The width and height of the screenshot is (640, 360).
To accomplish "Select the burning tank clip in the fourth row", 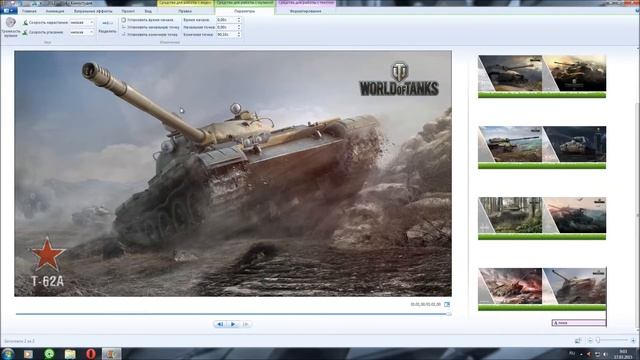I will point(510,286).
